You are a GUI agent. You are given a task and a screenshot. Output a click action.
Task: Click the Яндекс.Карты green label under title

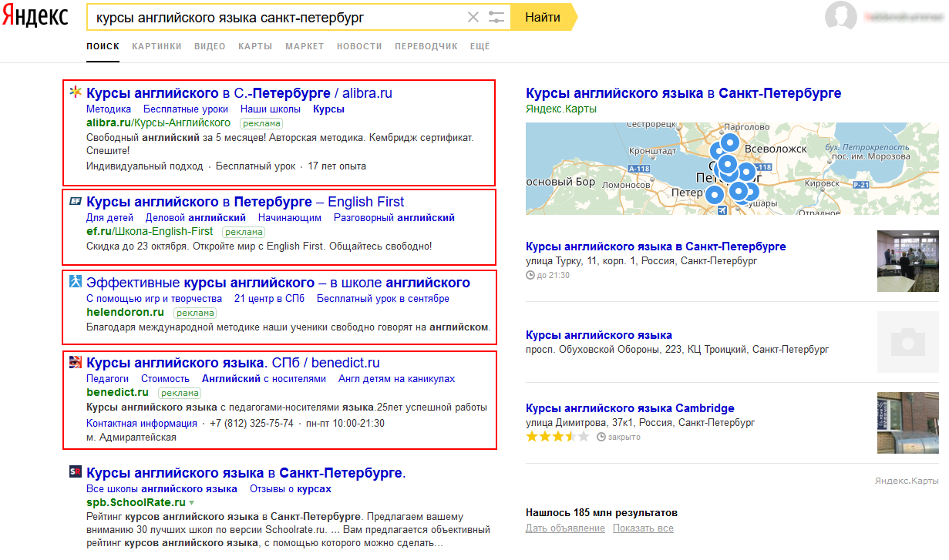pos(561,109)
